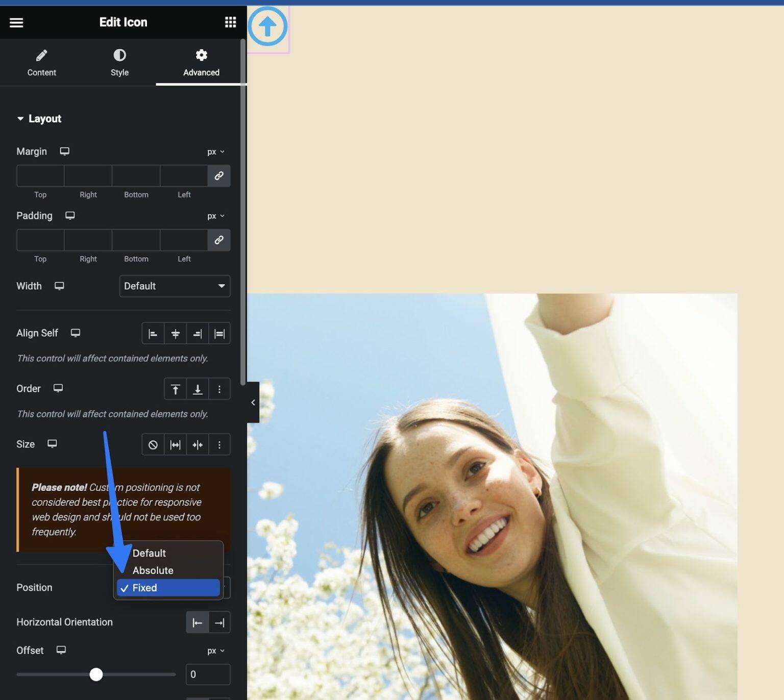784x700 pixels.
Task: Open the Width Default dropdown
Action: (175, 286)
